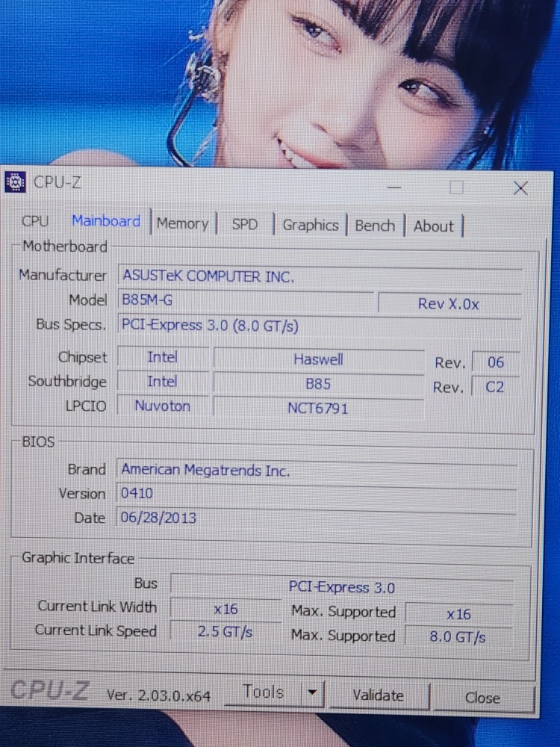The width and height of the screenshot is (560, 747).
Task: Select the Mainboard tab
Action: point(106,221)
